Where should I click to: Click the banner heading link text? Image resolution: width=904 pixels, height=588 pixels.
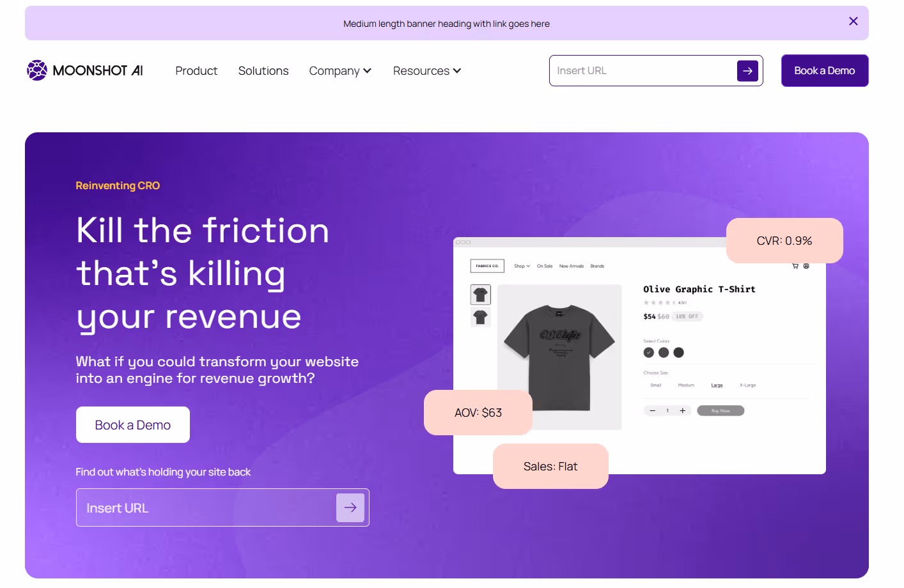(446, 24)
